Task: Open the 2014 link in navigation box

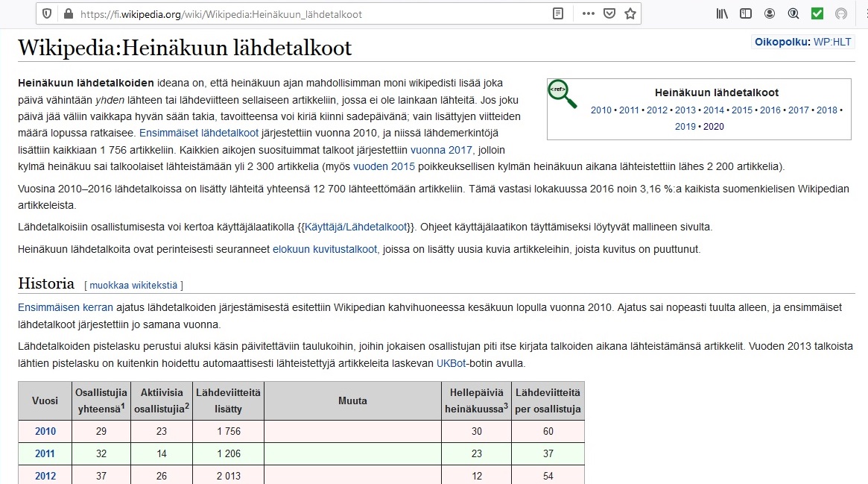Action: pos(714,110)
